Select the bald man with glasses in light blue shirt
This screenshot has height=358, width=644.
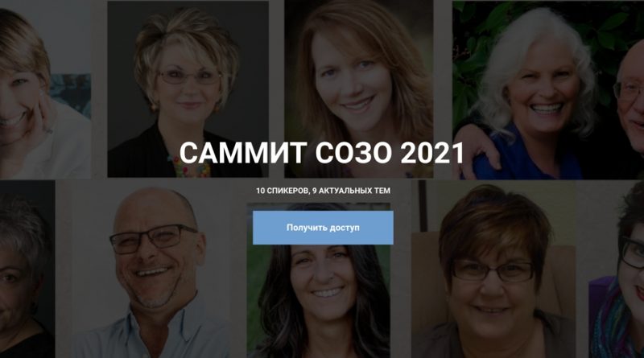point(156,273)
